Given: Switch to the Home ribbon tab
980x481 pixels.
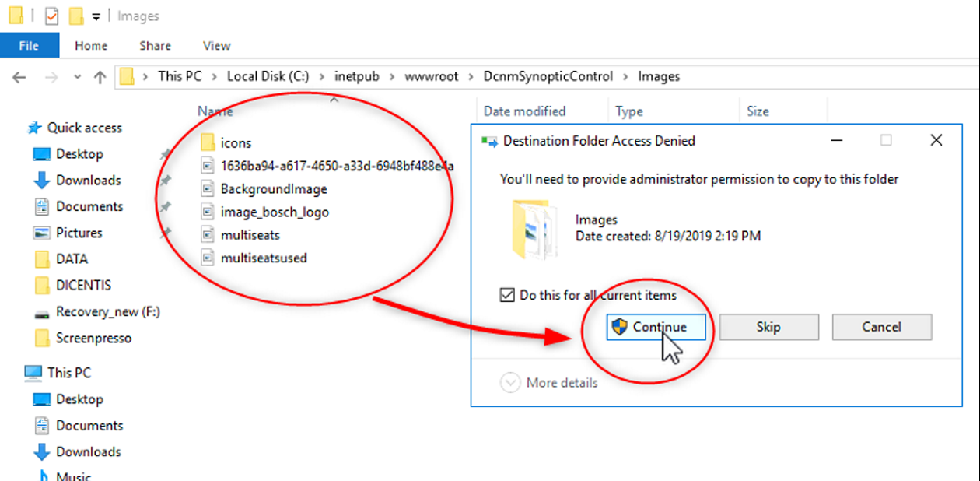Looking at the screenshot, I should click(91, 46).
